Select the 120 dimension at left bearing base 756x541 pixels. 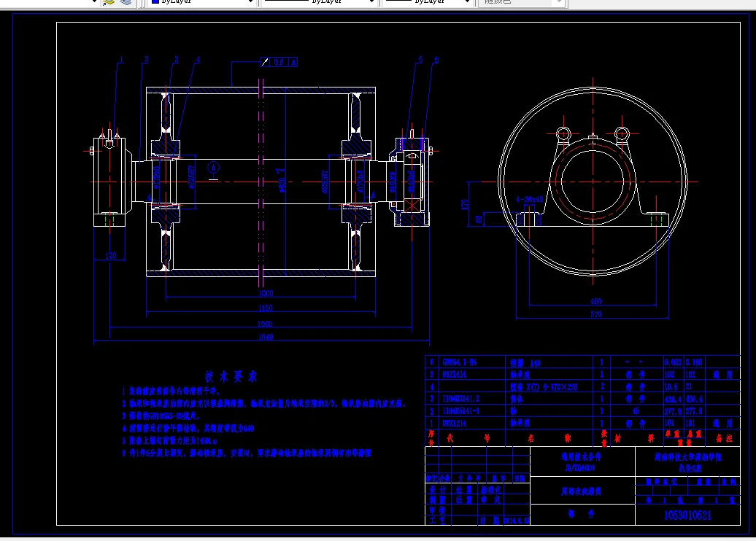(x=110, y=256)
